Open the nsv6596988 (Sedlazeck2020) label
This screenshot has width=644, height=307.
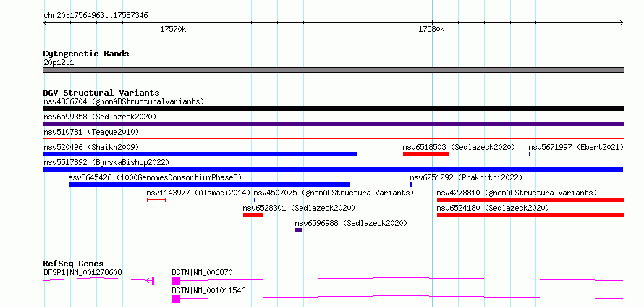(351, 223)
